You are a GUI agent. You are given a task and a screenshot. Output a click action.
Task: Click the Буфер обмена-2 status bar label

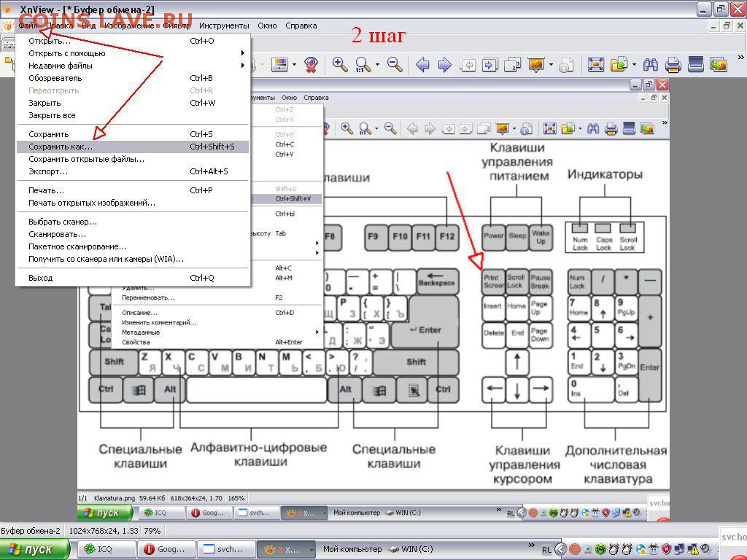[31, 531]
